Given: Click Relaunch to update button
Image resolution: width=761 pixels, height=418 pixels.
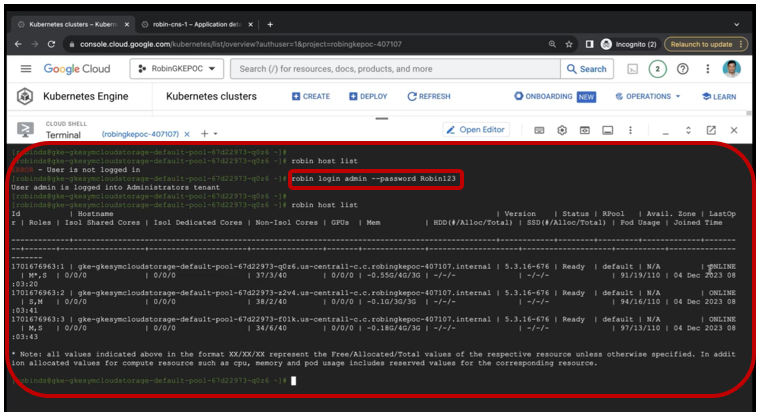Looking at the screenshot, I should click(x=706, y=44).
